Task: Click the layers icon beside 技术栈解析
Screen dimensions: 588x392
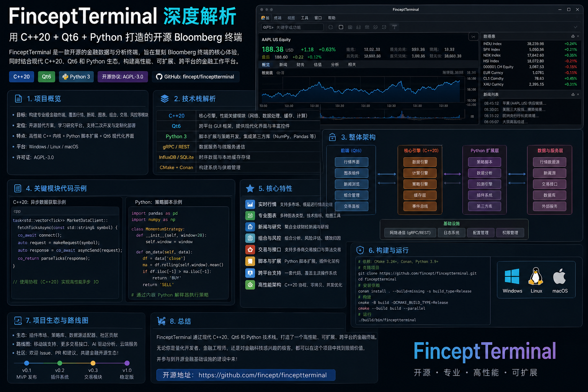Action: pos(165,99)
